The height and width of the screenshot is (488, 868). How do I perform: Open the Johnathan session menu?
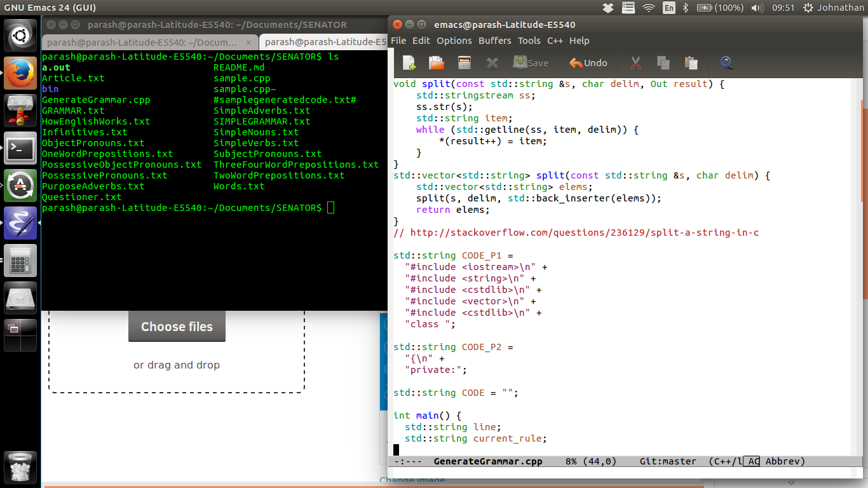834,8
